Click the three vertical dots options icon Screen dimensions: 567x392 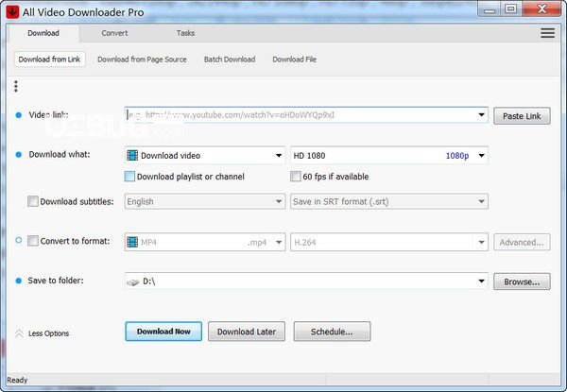pyautogui.click(x=15, y=86)
